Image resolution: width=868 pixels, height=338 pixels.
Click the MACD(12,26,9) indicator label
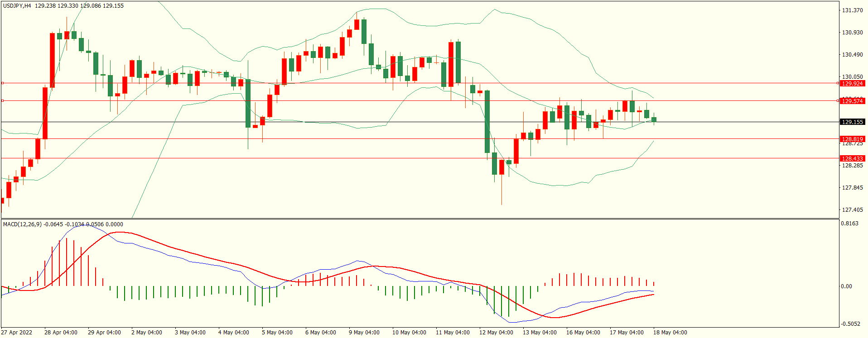click(x=22, y=224)
